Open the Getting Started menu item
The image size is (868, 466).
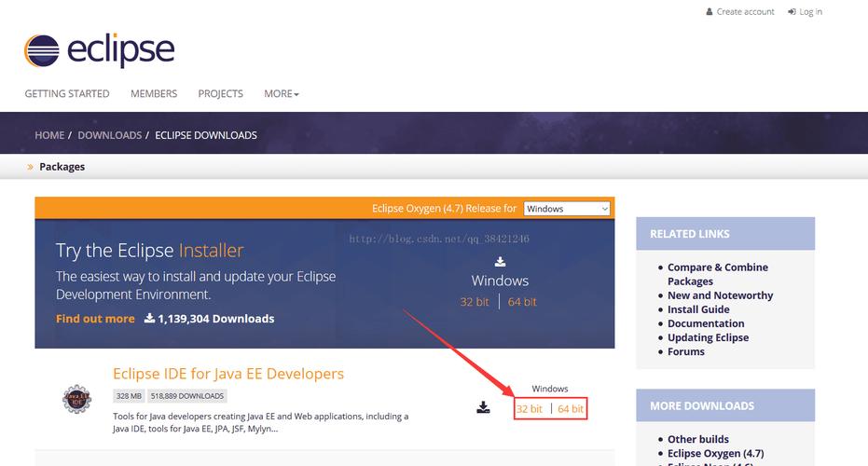pos(67,94)
